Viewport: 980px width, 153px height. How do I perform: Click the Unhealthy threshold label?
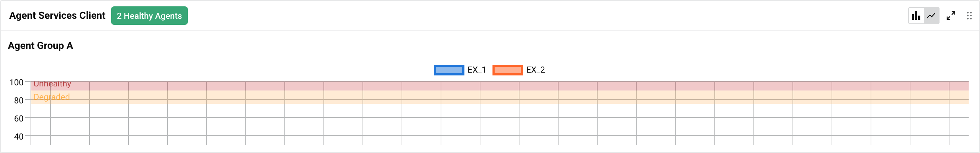(52, 84)
